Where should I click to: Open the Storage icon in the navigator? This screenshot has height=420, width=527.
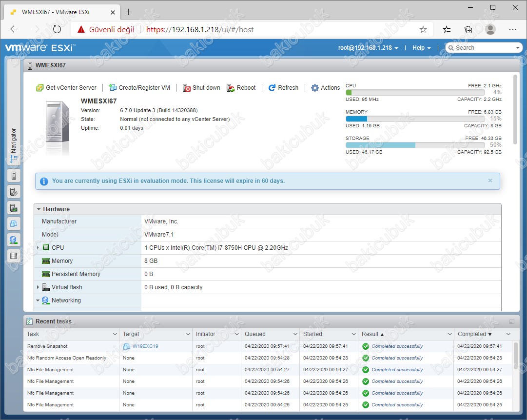click(x=14, y=256)
